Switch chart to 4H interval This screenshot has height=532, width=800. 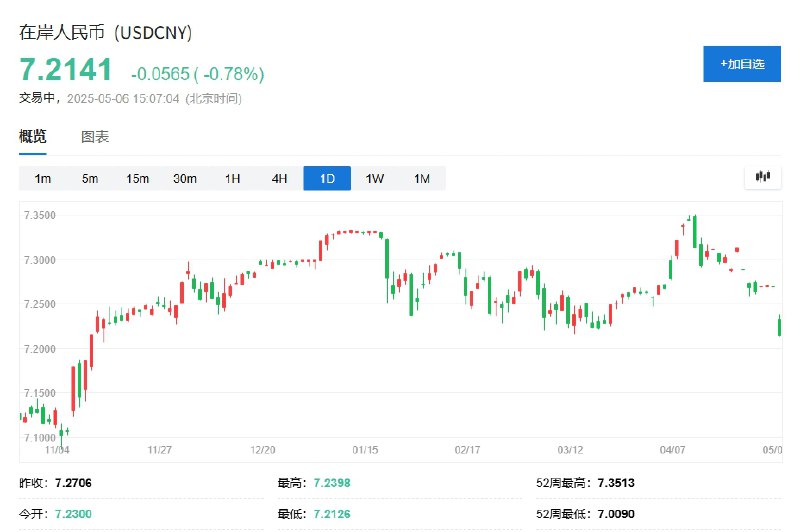(280, 179)
